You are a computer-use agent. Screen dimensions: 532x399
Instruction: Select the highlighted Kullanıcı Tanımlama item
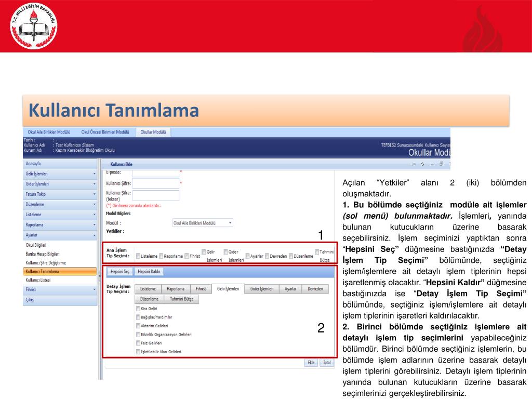60,271
